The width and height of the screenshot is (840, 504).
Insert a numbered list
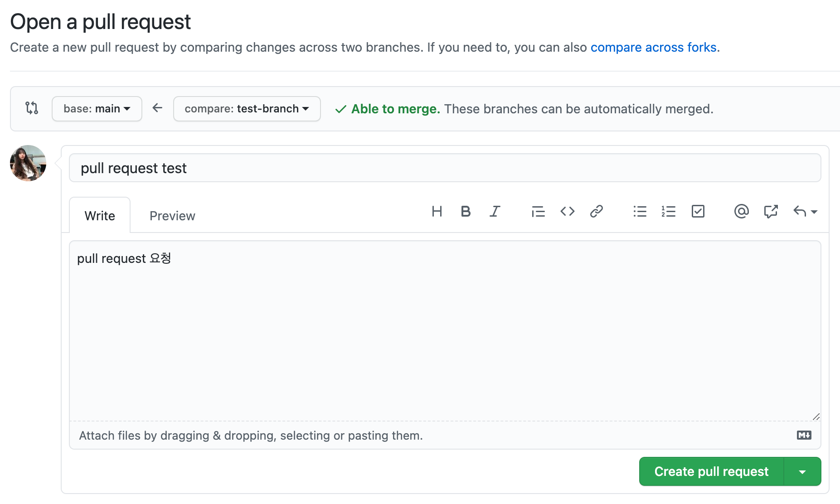click(x=669, y=211)
